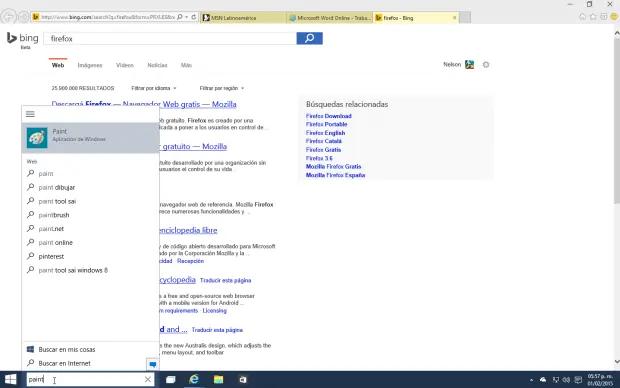Image resolution: width=620 pixels, height=388 pixels.
Task: Open the Windows Start button
Action: [11, 380]
